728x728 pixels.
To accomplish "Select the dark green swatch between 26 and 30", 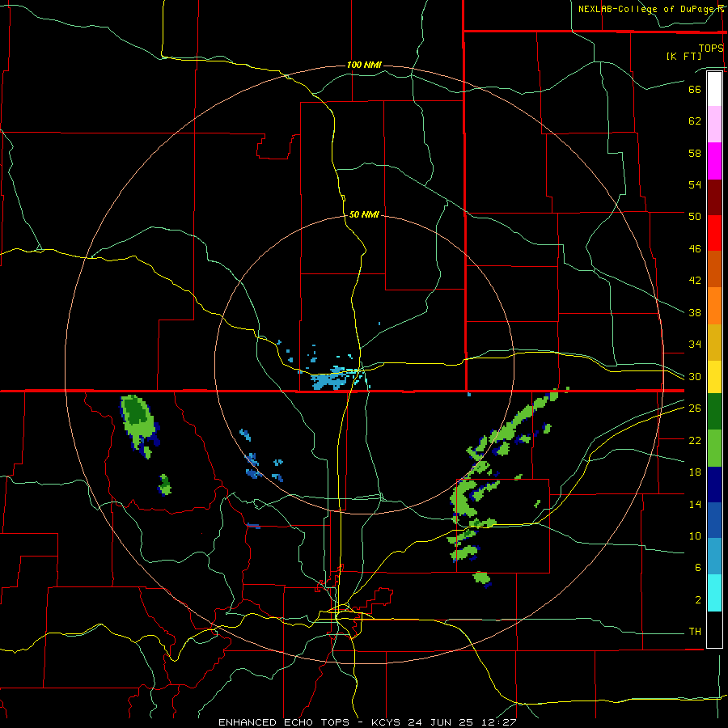I will click(x=714, y=412).
